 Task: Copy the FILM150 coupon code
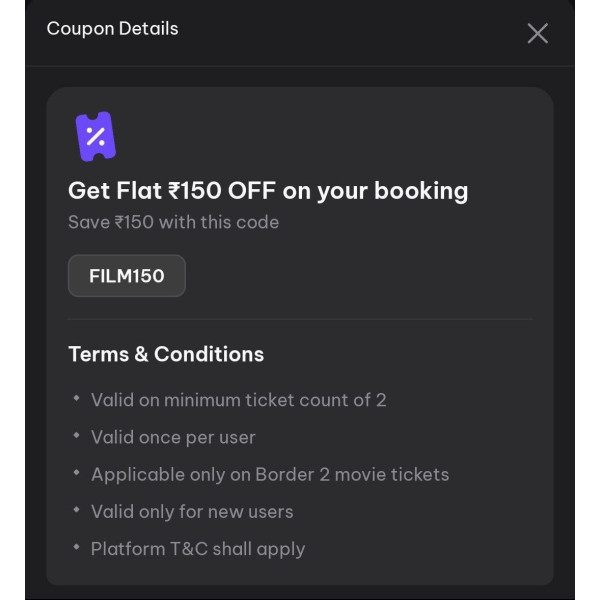[x=127, y=276]
